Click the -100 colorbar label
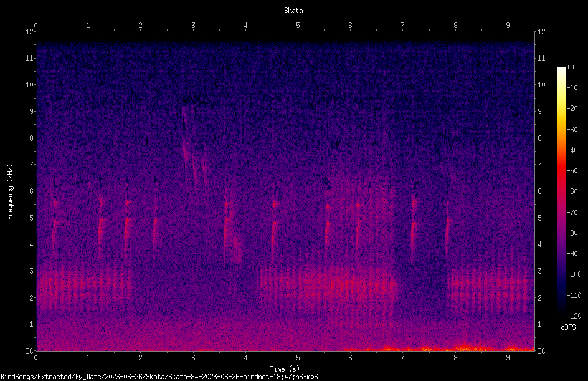Image resolution: width=588 pixels, height=381 pixels. [574, 274]
